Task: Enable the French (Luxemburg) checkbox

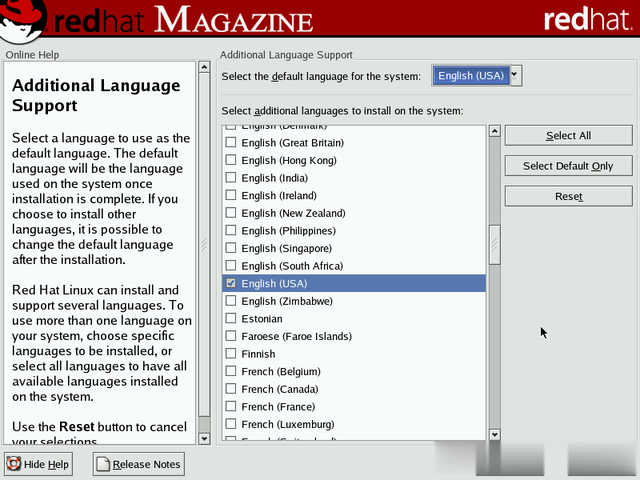Action: [231, 424]
